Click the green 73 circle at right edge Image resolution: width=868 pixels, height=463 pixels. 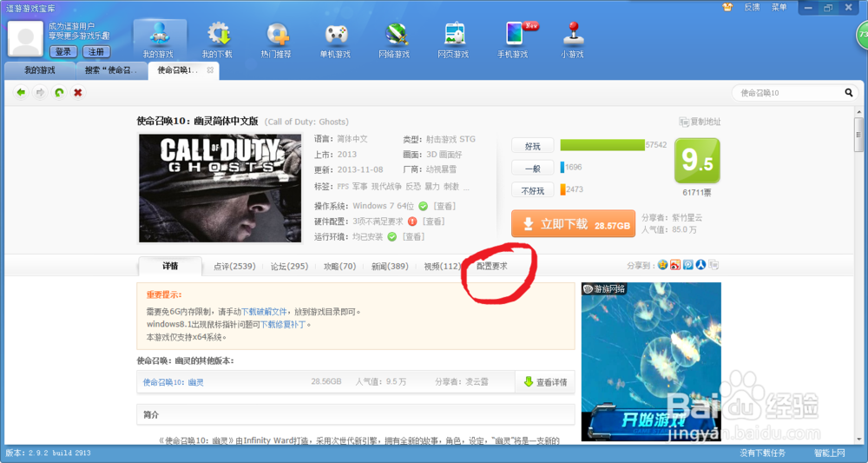tap(862, 35)
